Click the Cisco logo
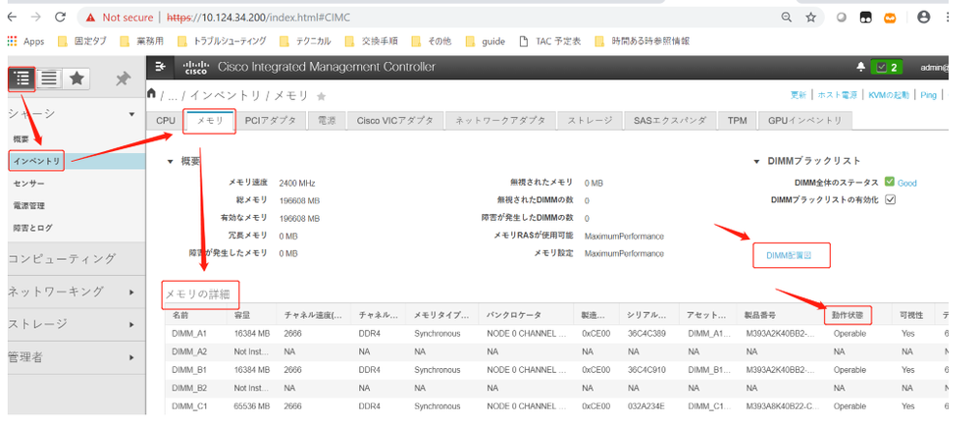Image resolution: width=980 pixels, height=428 pixels. (x=195, y=67)
